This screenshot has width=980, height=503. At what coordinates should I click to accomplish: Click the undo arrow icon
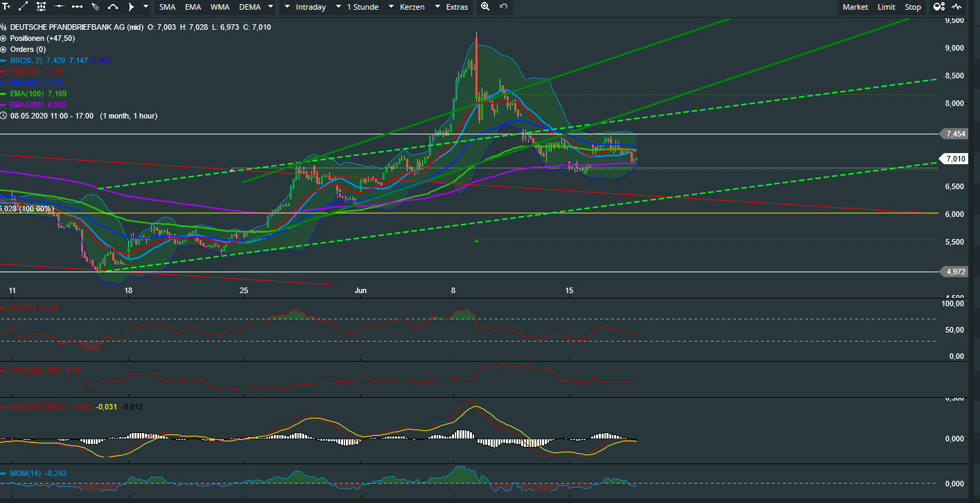[x=504, y=7]
